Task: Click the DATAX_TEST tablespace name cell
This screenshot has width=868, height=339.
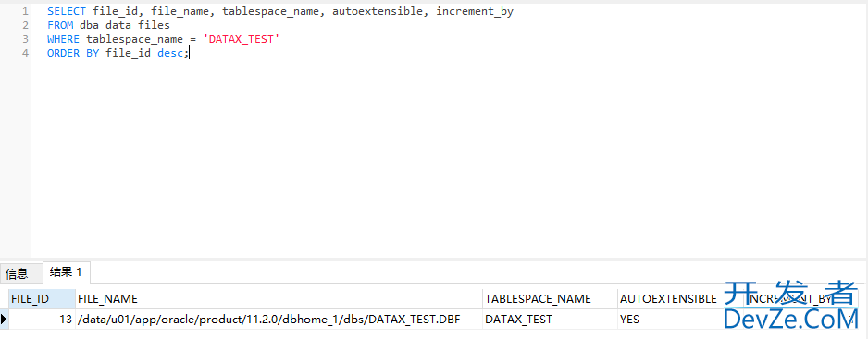Action: coord(550,319)
